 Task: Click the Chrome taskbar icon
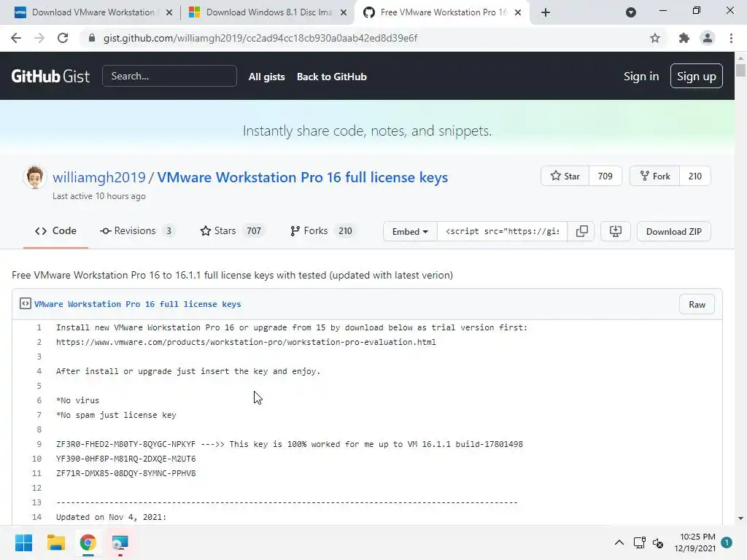tap(88, 542)
